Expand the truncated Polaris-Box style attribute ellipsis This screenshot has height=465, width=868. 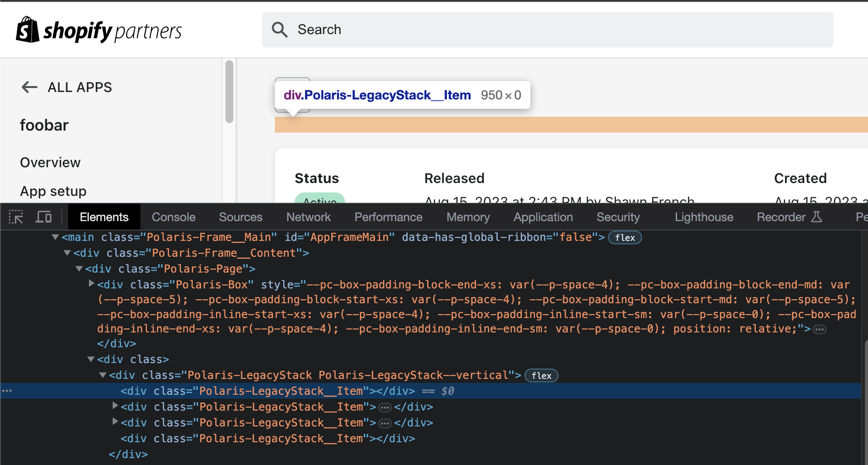(819, 328)
